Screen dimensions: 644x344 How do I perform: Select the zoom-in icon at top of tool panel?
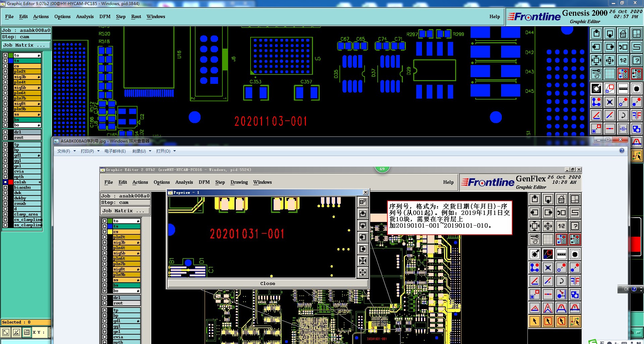pos(596,34)
